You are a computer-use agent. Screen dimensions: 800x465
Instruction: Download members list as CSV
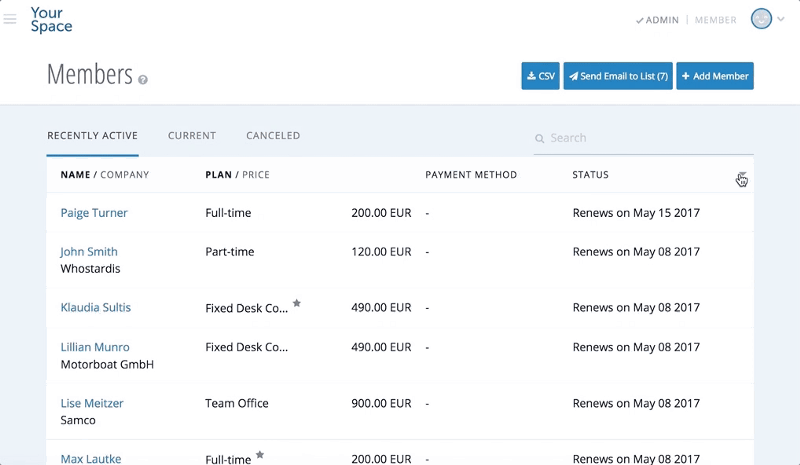pos(540,76)
